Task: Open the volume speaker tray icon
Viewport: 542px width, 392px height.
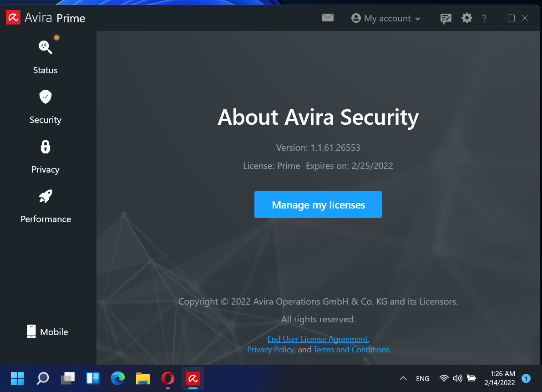Action: tap(458, 378)
